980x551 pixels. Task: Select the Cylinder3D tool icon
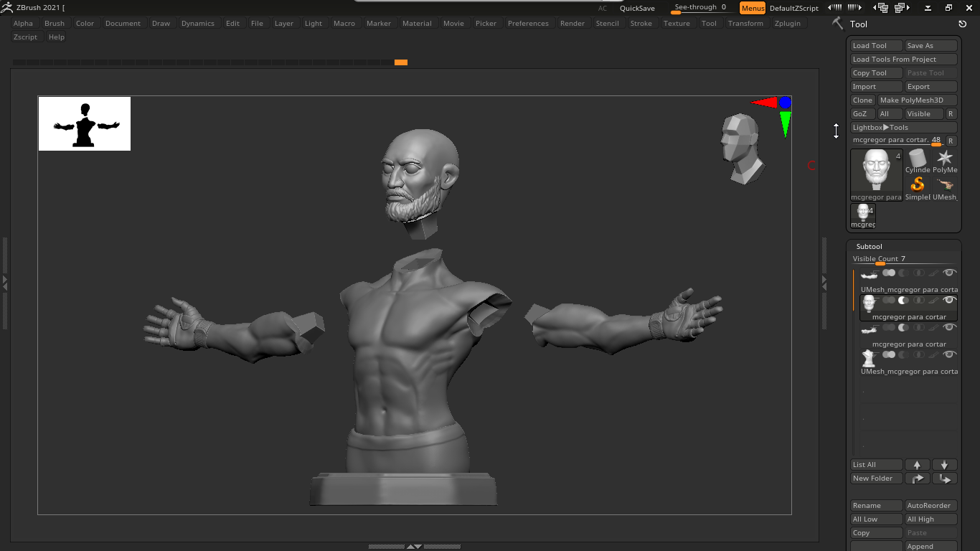[917, 158]
